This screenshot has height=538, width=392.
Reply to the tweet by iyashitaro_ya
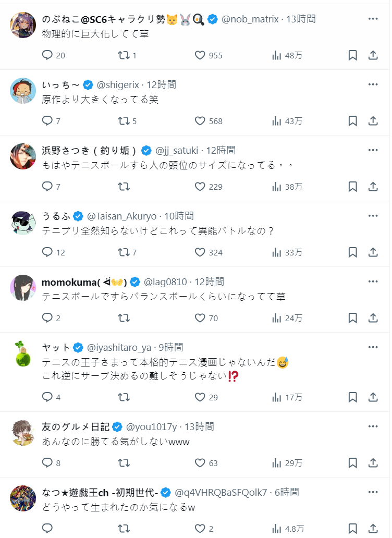47,397
